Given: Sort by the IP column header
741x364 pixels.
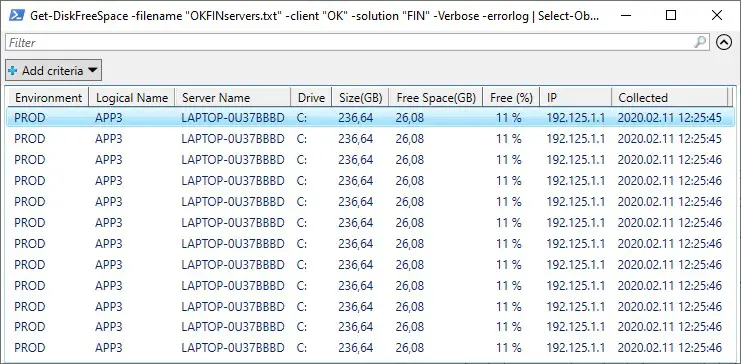Looking at the screenshot, I should tap(576, 98).
